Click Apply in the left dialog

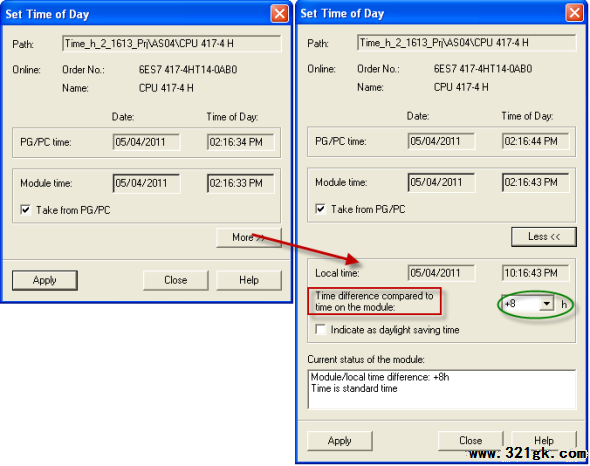pyautogui.click(x=45, y=280)
